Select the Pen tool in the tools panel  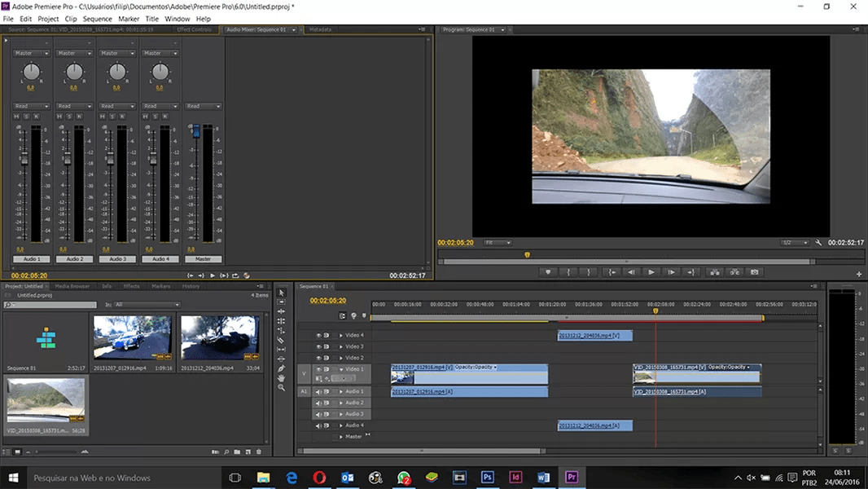coord(282,368)
